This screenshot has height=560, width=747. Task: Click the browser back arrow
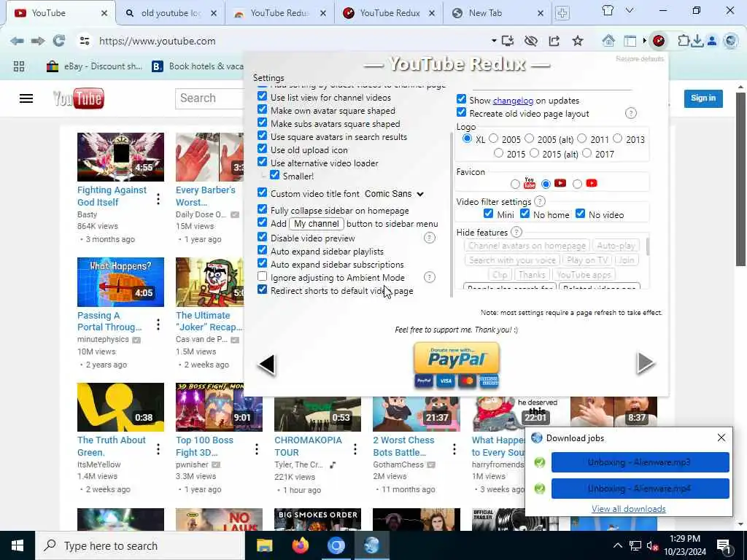pyautogui.click(x=18, y=41)
